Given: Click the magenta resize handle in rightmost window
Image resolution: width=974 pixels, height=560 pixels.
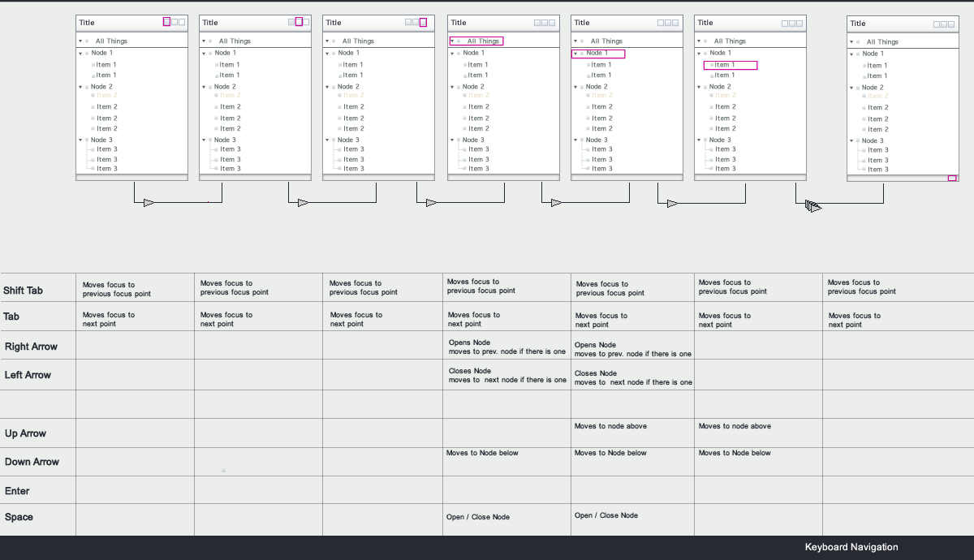Looking at the screenshot, I should coord(952,178).
